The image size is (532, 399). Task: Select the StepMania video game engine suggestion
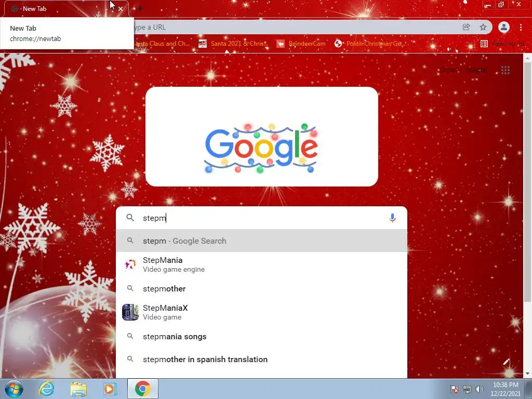pyautogui.click(x=261, y=264)
